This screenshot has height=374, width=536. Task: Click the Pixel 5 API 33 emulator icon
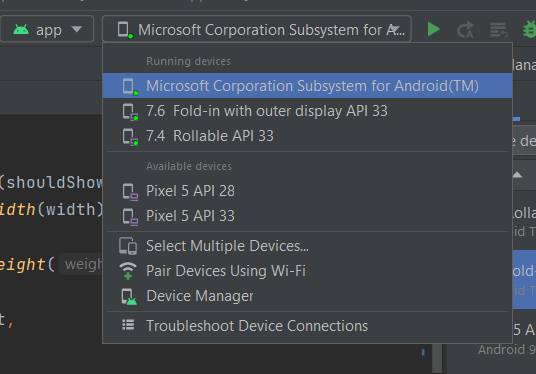130,217
